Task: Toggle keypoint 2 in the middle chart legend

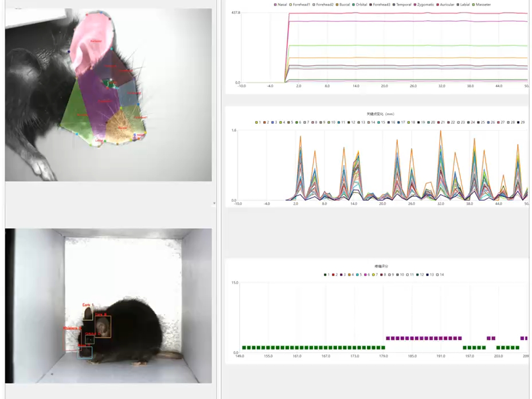Action: click(267, 122)
